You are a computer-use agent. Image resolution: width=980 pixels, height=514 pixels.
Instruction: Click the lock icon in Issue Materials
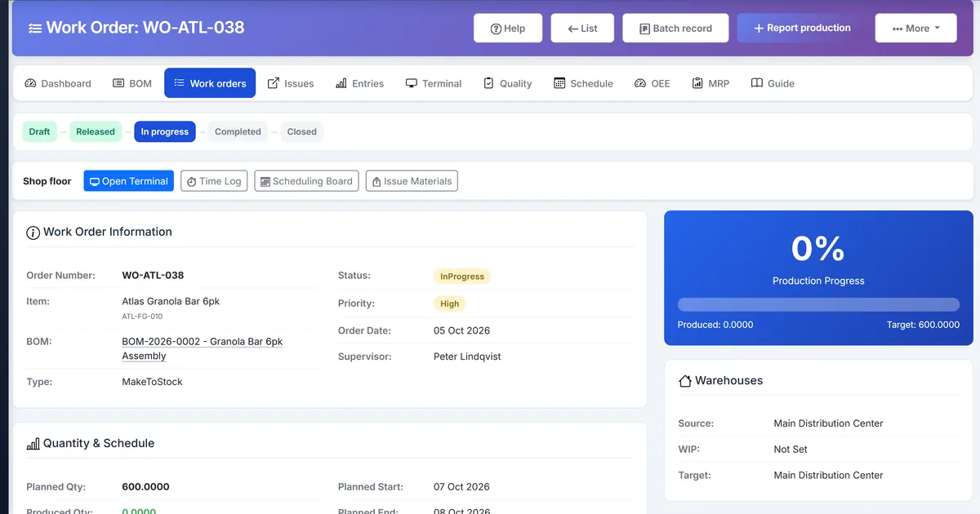click(376, 182)
